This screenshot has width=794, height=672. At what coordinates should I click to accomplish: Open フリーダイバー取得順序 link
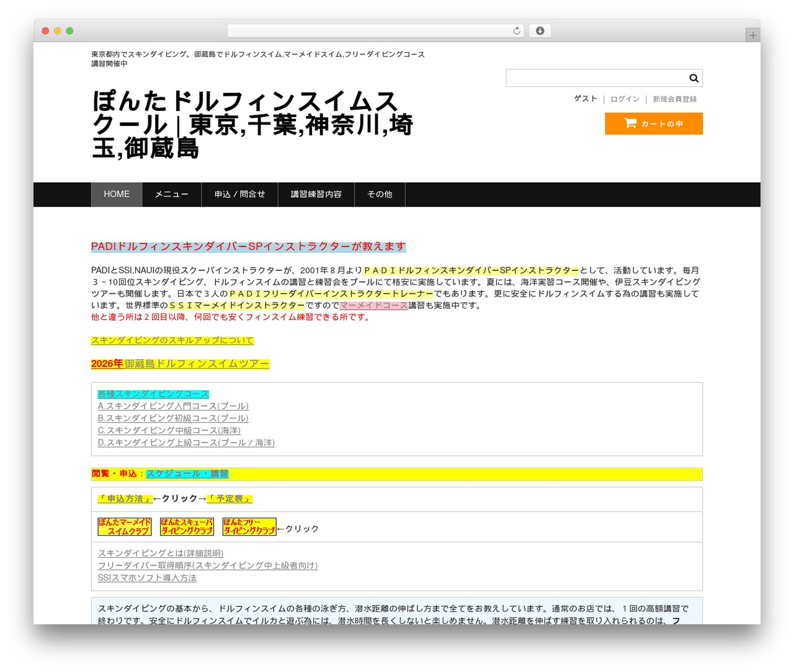coord(208,565)
